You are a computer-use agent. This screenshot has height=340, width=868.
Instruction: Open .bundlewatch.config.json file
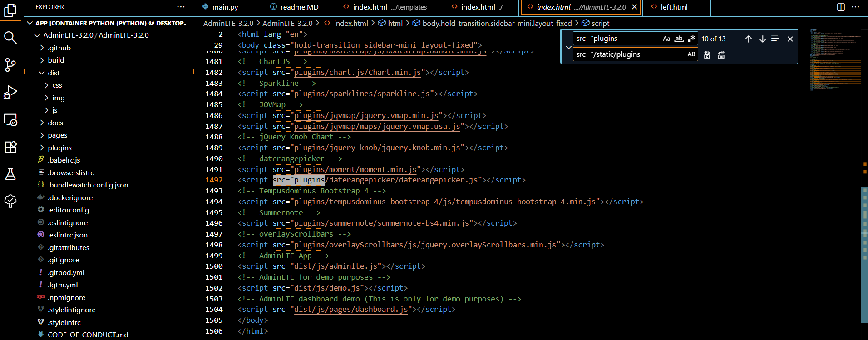pyautogui.click(x=109, y=185)
